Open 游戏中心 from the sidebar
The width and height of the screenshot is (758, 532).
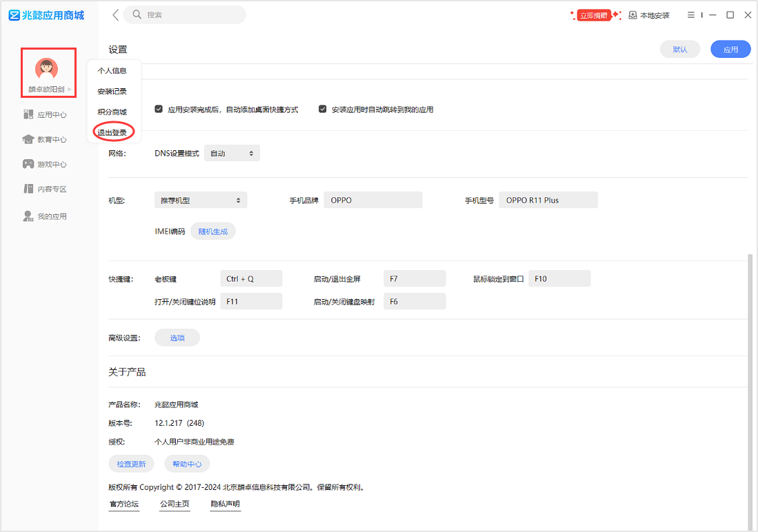pos(46,164)
